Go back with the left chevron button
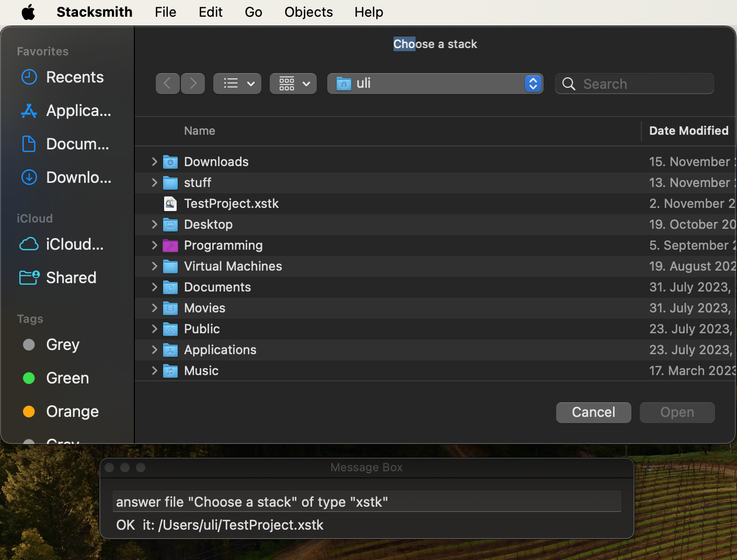The image size is (737, 560). (168, 84)
